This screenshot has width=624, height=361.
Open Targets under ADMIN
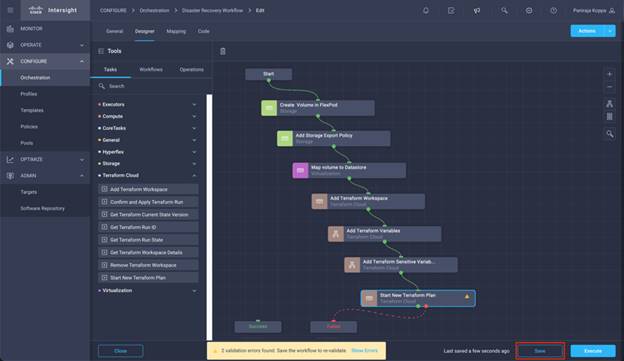click(29, 192)
